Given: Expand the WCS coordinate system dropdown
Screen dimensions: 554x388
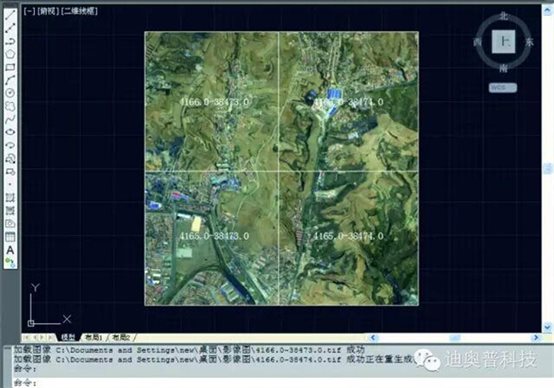Looking at the screenshot, I should 502,87.
